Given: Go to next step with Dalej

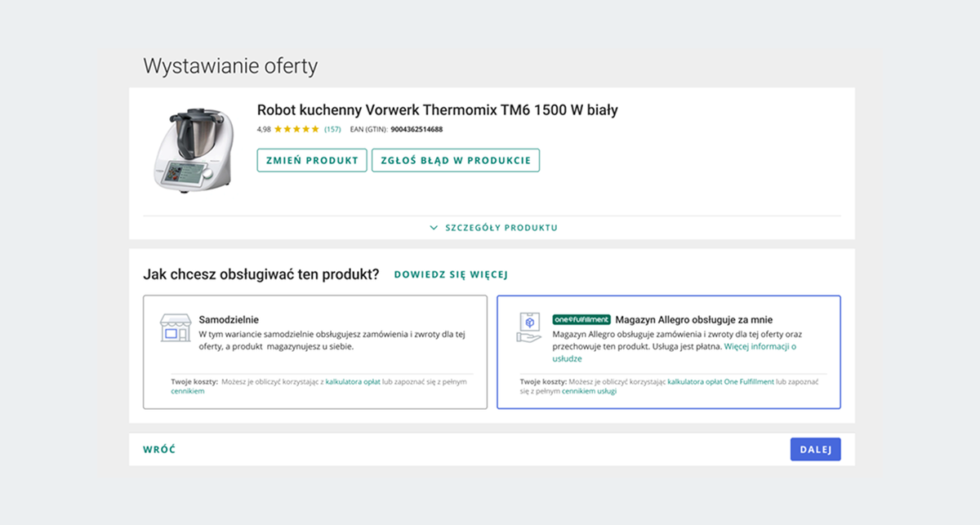Looking at the screenshot, I should click(815, 450).
